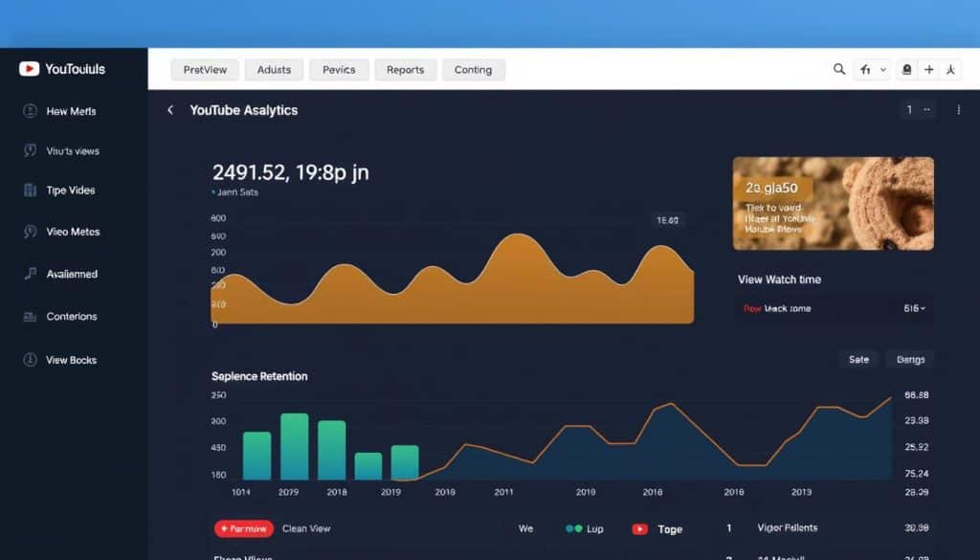Click the plus icon in top toolbar
Viewport: 980px width, 560px height.
click(x=928, y=69)
